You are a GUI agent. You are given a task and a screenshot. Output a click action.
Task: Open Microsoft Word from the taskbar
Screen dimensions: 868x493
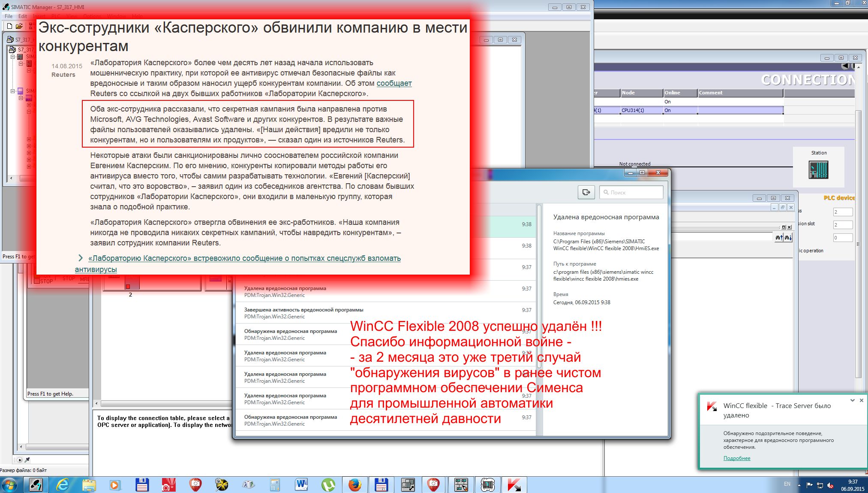(x=301, y=485)
